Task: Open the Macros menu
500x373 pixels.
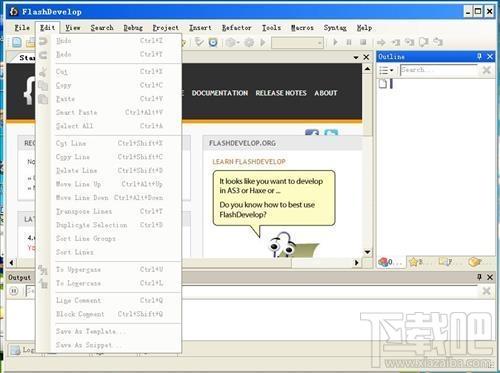Action: [x=302, y=28]
